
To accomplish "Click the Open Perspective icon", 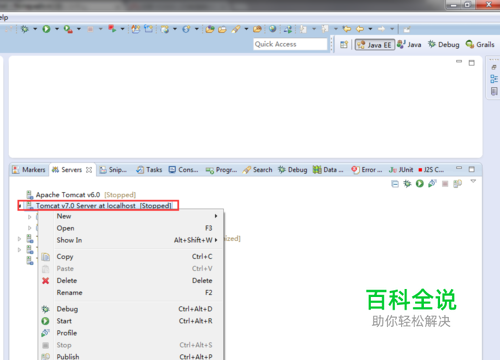I will coord(344,45).
